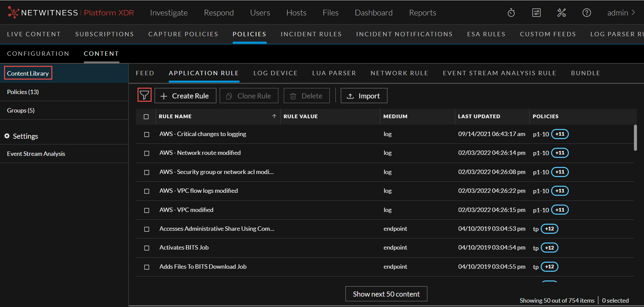The image size is (644, 307).
Task: Sort by Rule Name arrow icon
Action: click(x=274, y=116)
